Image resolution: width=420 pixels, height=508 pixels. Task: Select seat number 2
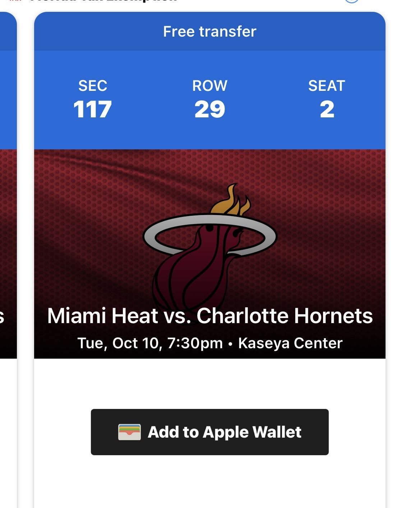[327, 109]
